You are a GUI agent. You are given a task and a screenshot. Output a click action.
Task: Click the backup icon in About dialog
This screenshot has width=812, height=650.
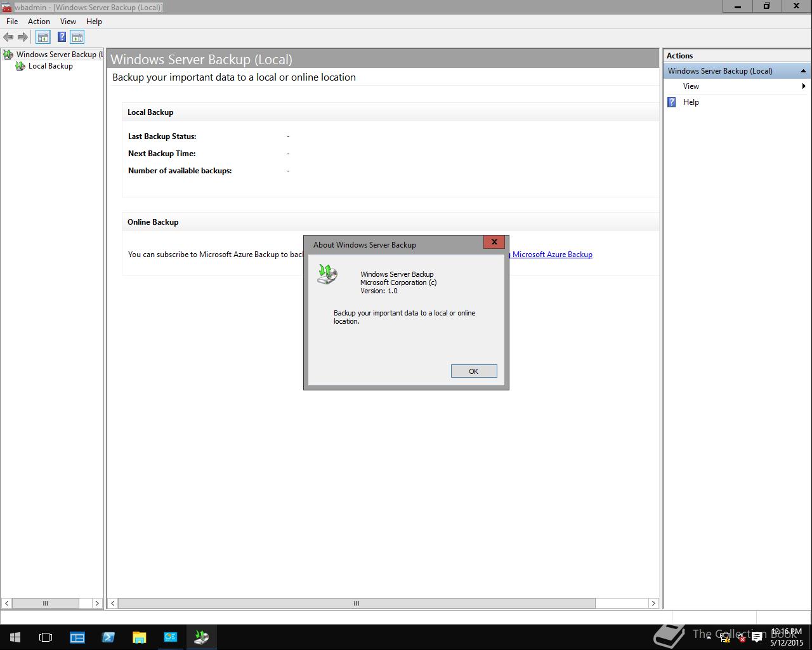click(327, 274)
